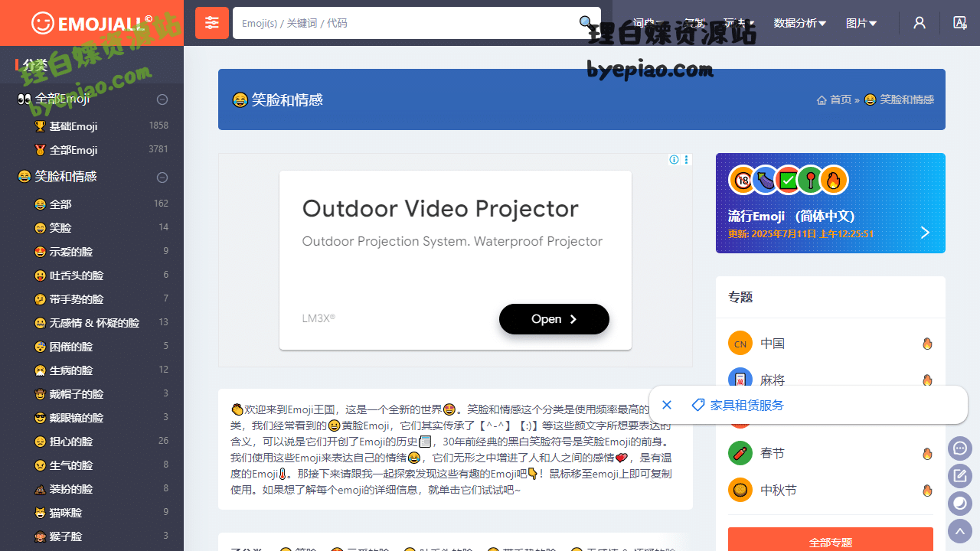Click the 家具租赁服务 link

(747, 405)
